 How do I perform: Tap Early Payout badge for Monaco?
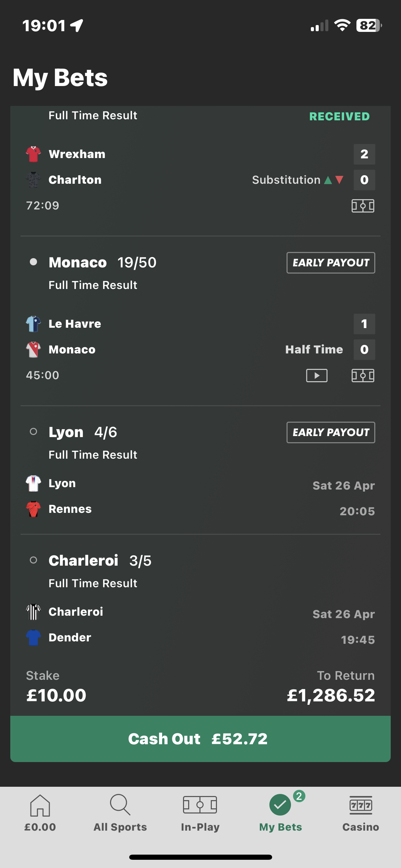(331, 263)
